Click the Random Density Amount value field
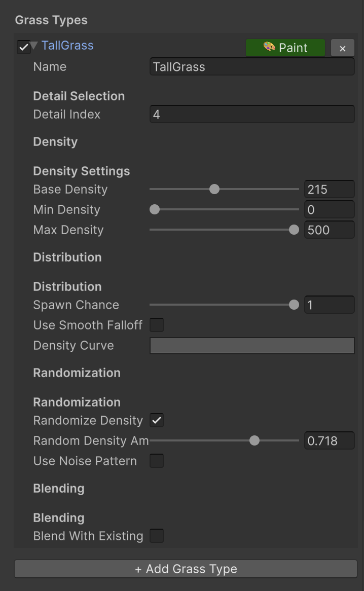Image resolution: width=364 pixels, height=591 pixels. (329, 441)
